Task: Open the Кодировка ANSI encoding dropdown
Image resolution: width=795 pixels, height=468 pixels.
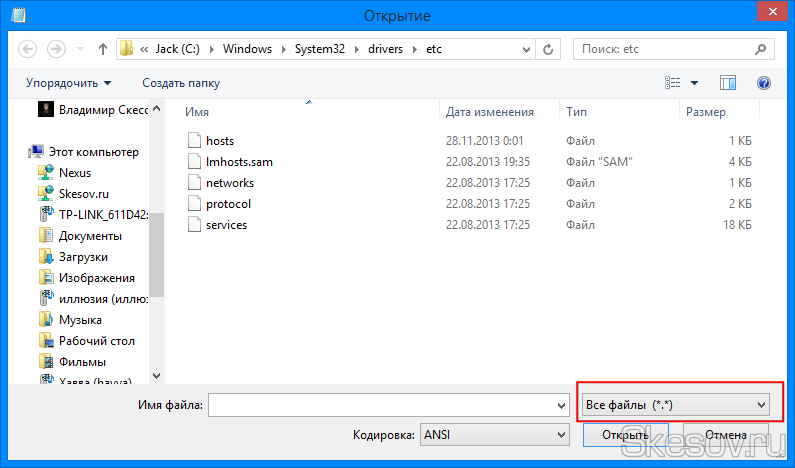Action: pos(494,435)
